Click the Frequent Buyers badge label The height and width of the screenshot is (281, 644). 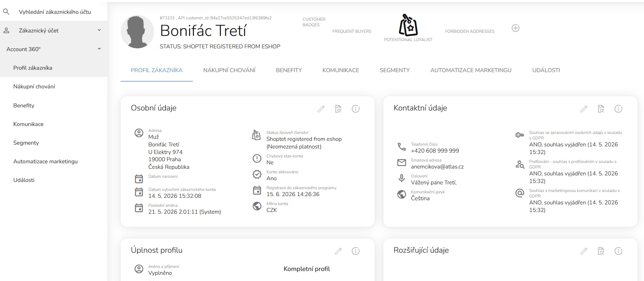[352, 31]
